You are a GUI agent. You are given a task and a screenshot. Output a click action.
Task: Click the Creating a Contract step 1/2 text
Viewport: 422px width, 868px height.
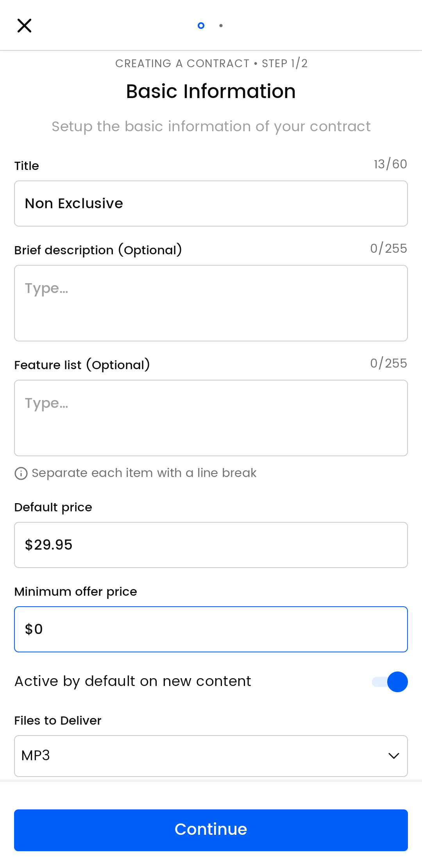tap(211, 63)
